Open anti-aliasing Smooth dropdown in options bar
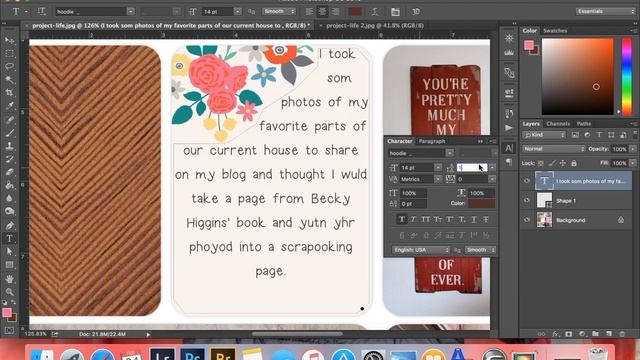 point(279,12)
